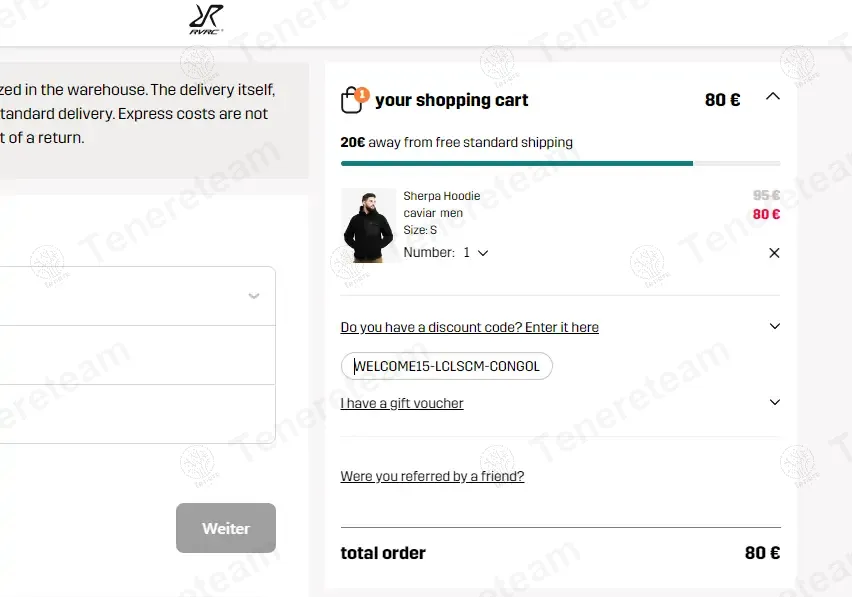
Task: Click "I have a gift voucher" link
Action: point(402,403)
